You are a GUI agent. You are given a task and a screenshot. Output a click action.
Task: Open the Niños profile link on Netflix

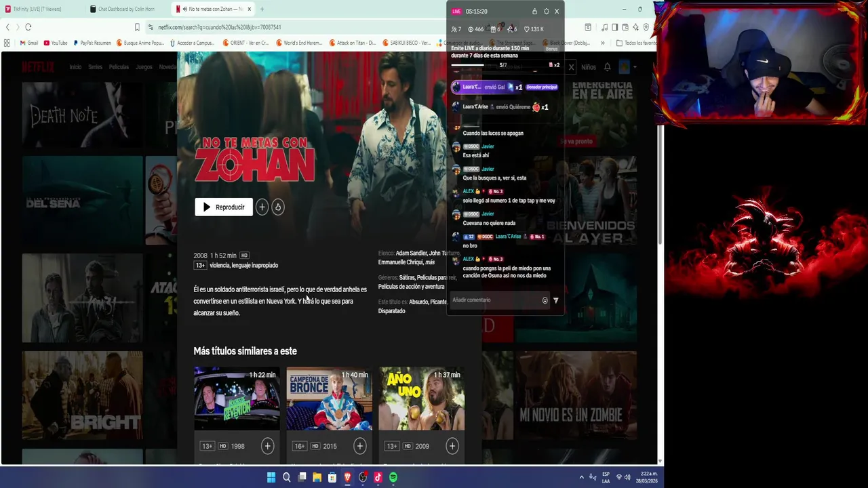point(589,67)
